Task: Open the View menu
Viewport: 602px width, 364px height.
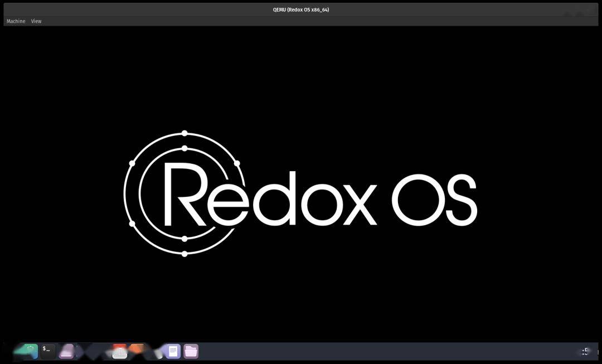Action: pyautogui.click(x=36, y=21)
